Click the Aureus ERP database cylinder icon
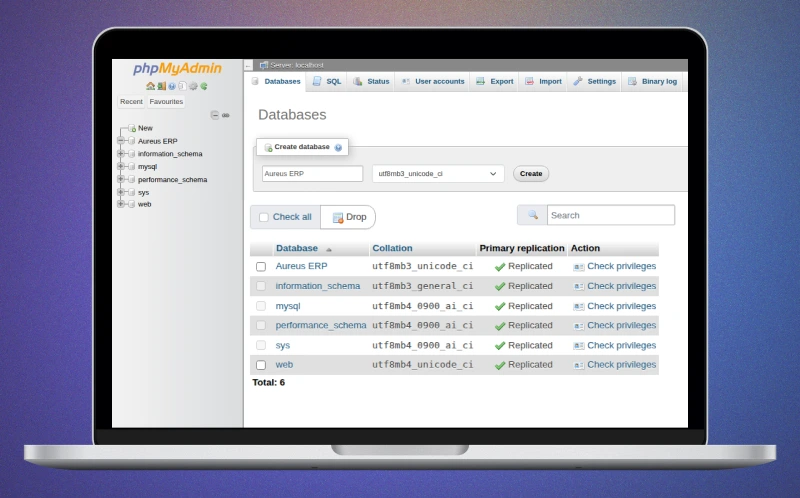Image resolution: width=800 pixels, height=498 pixels. pyautogui.click(x=132, y=141)
